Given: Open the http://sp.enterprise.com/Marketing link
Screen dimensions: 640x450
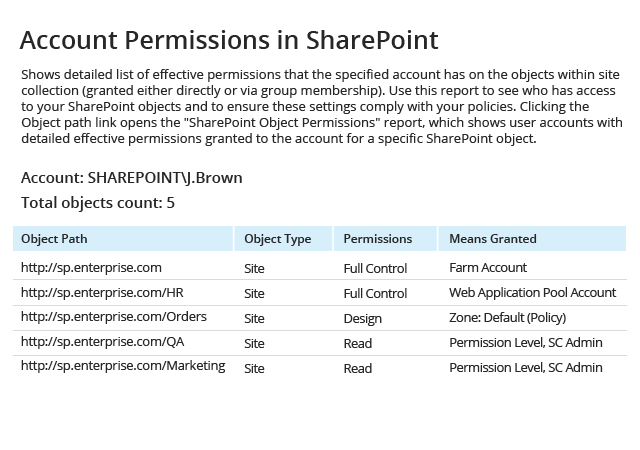Looking at the screenshot, I should tap(123, 366).
